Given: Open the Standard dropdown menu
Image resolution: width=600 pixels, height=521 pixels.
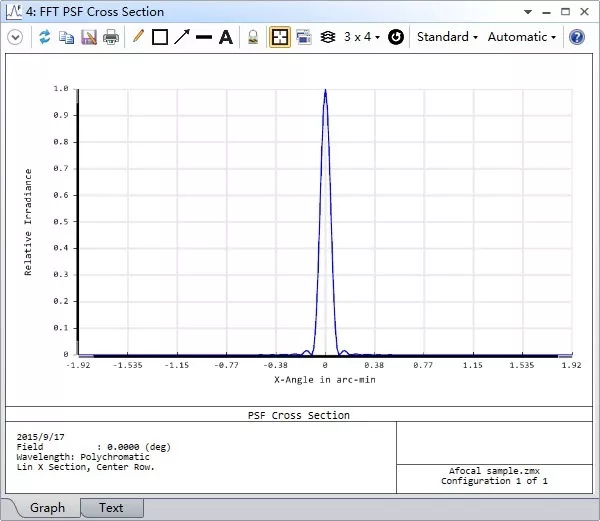Looking at the screenshot, I should 447,37.
